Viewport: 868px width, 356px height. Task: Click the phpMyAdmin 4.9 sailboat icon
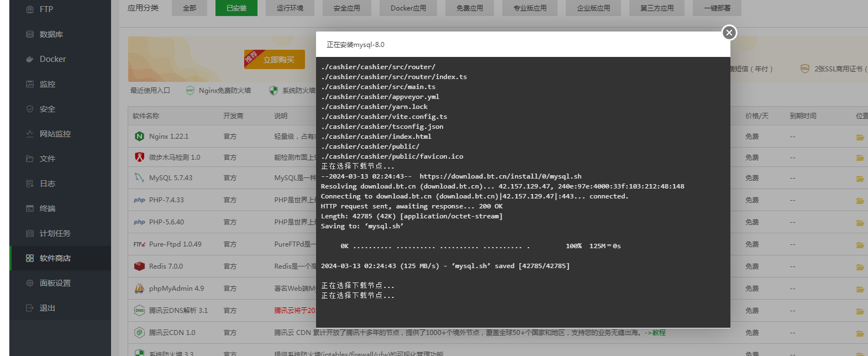pyautogui.click(x=139, y=289)
